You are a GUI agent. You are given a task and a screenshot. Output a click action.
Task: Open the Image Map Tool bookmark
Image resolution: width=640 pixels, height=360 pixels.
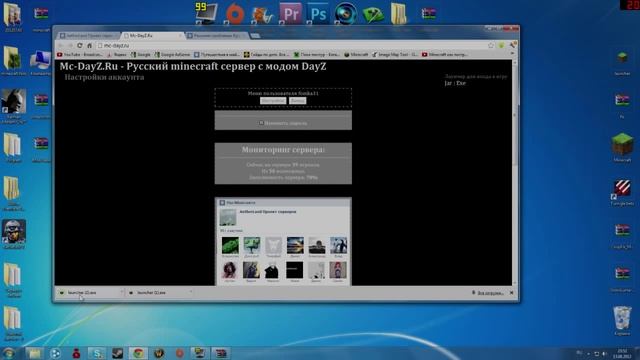point(394,54)
